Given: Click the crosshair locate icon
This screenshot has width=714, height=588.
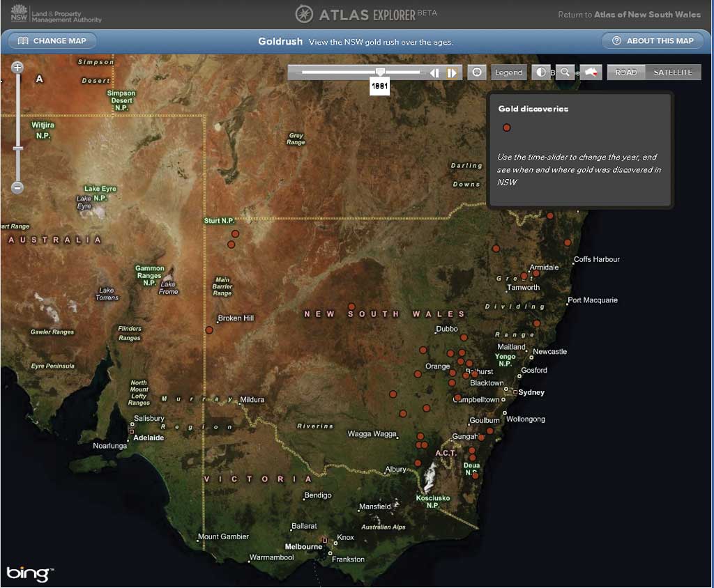Looking at the screenshot, I should 477,72.
